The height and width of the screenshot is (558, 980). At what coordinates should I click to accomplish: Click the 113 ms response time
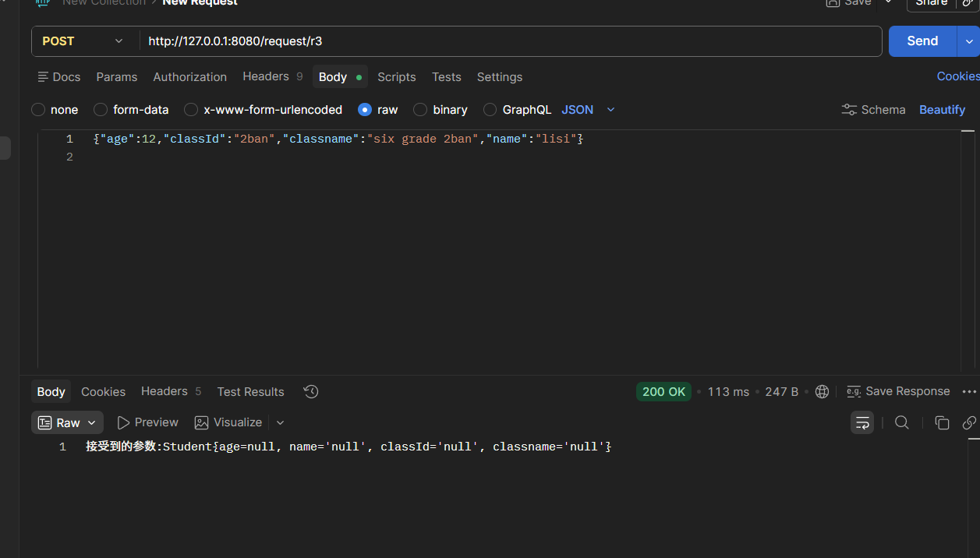pyautogui.click(x=728, y=392)
